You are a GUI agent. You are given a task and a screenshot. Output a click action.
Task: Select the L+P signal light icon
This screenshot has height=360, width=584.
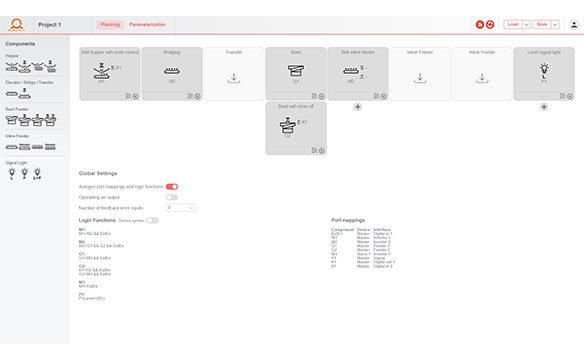37,174
